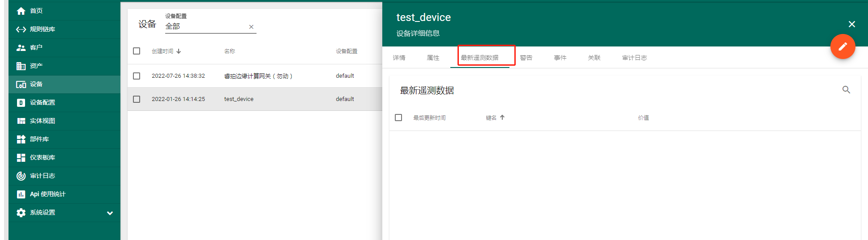Viewport: 868px width, 240px height.
Task: Click 设备配置 column header in table
Action: (346, 51)
